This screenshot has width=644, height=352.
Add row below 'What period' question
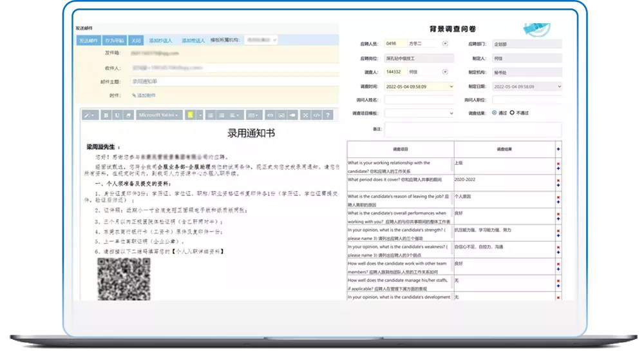[558, 186]
